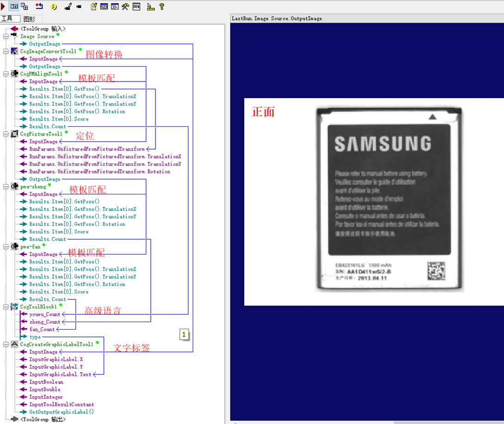The image size is (504, 424).
Task: Select the 'type' output terminal
Action: click(x=35, y=337)
